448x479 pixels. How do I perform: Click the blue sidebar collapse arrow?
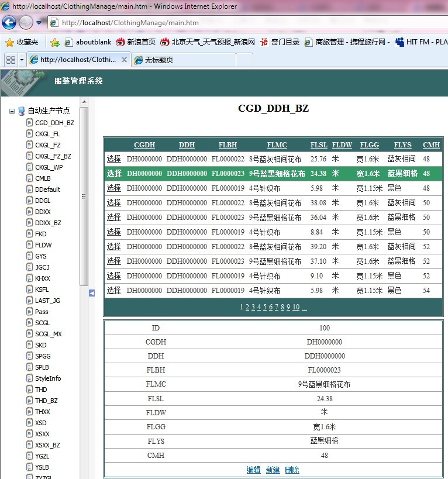(x=91, y=293)
